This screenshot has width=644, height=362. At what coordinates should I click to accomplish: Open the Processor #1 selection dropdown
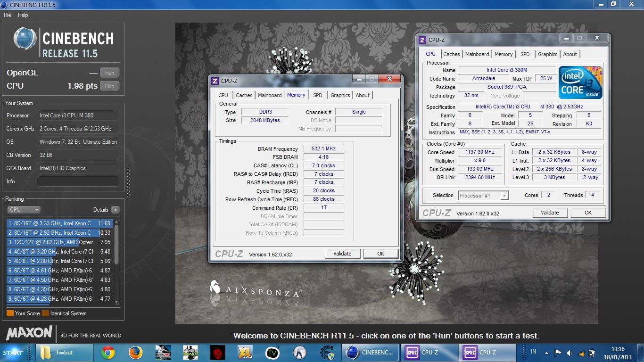pos(483,195)
